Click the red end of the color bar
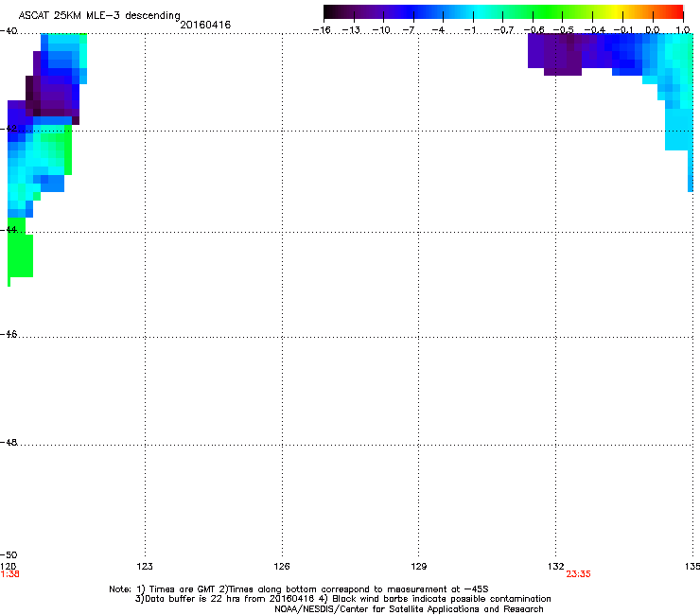The image size is (700, 615). (x=674, y=12)
